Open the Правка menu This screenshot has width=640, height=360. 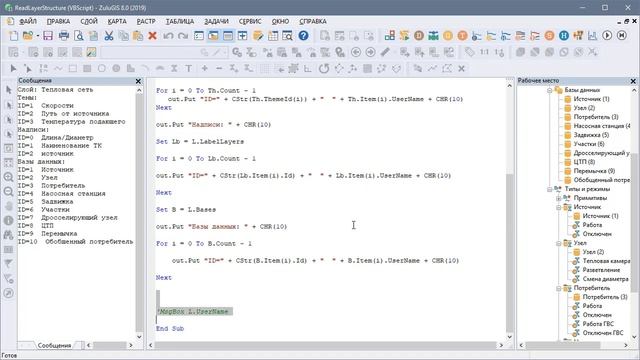pyautogui.click(x=58, y=21)
